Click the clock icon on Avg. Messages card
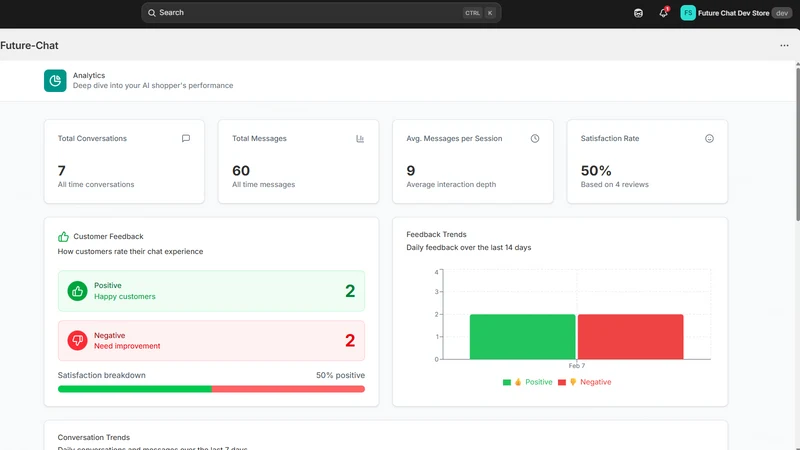Screen dimensions: 800x450 (535, 138)
